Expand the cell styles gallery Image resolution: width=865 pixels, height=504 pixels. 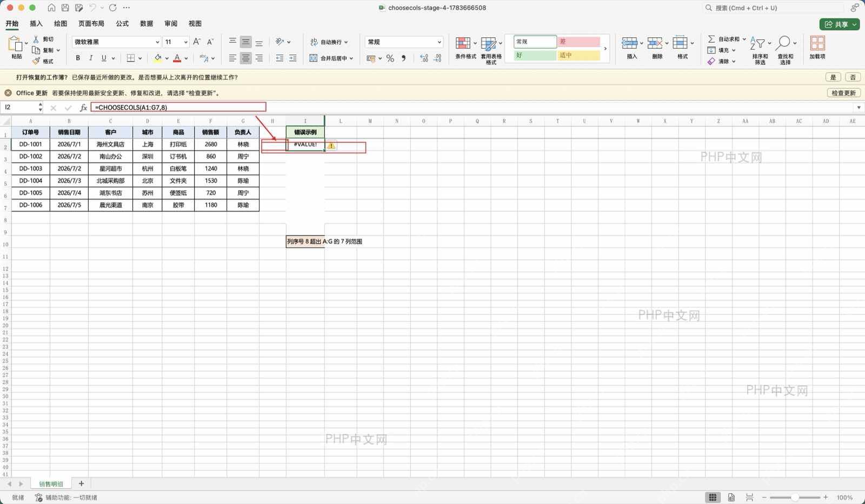point(605,49)
